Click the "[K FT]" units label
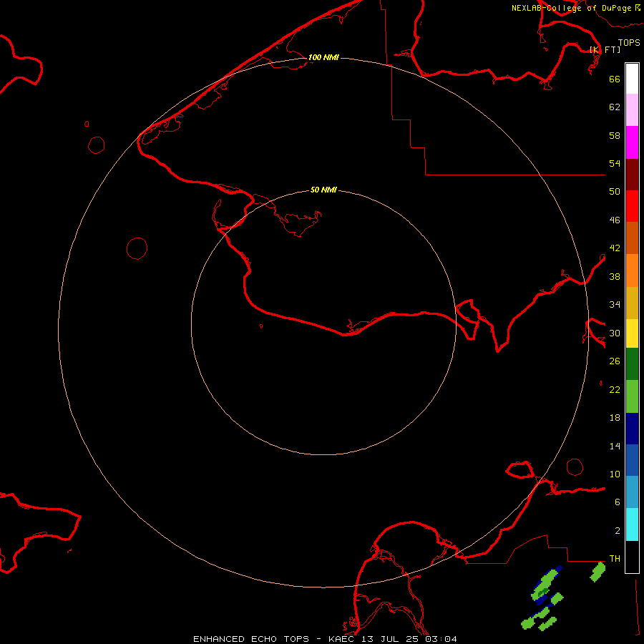Screen dimensions: 644x644 [605, 49]
